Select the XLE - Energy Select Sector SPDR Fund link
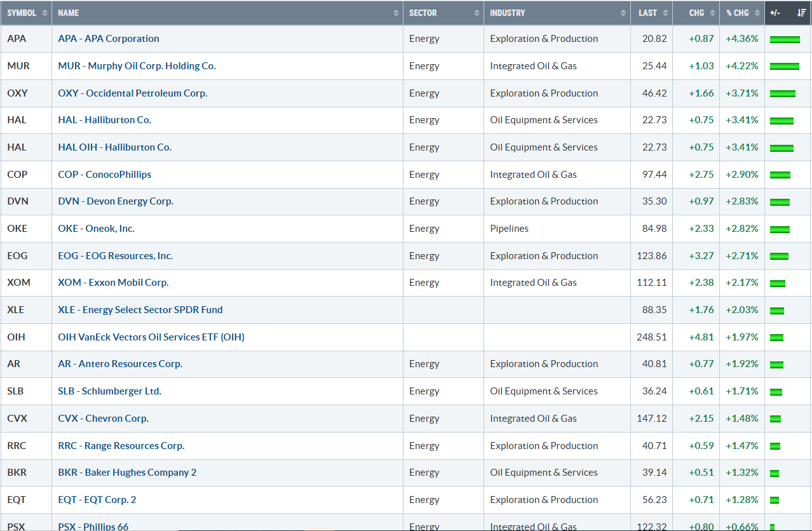 point(140,310)
